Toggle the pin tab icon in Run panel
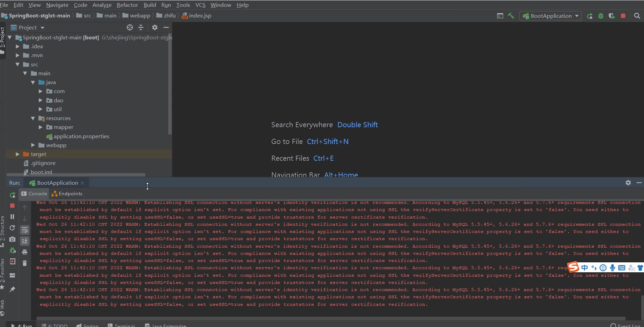This screenshot has width=644, height=327. click(x=12, y=289)
